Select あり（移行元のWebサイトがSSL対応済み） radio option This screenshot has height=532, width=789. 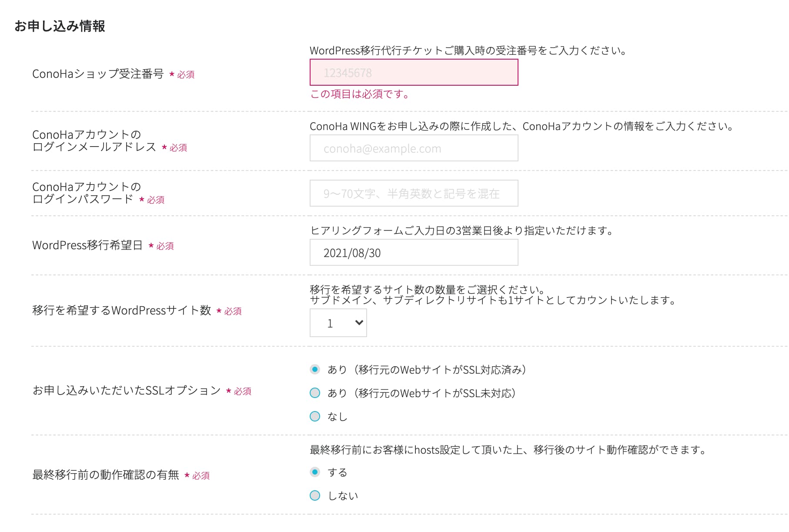315,369
